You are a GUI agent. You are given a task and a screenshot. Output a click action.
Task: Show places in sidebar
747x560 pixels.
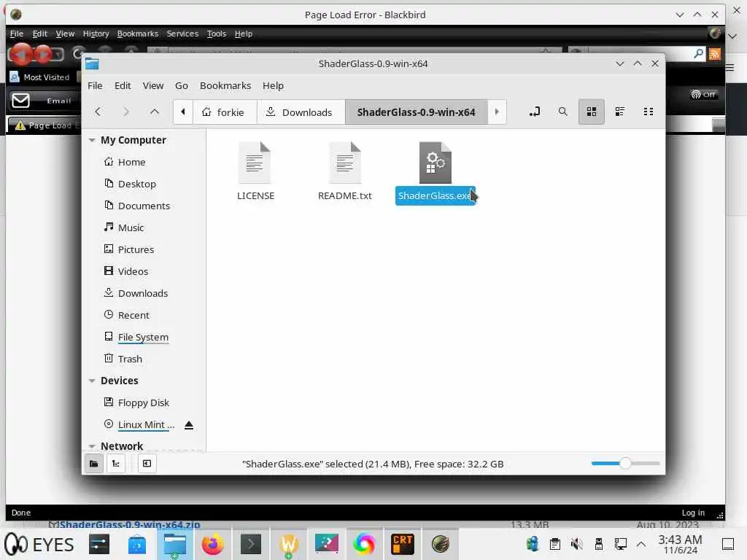pos(94,464)
